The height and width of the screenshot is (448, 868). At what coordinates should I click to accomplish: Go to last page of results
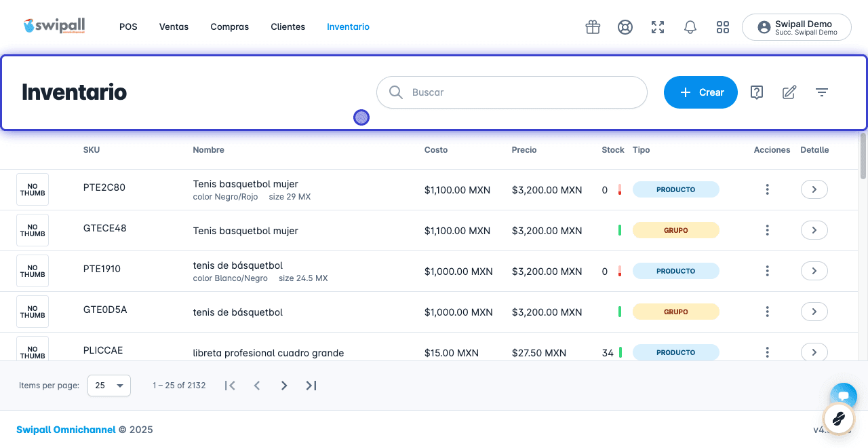(311, 386)
